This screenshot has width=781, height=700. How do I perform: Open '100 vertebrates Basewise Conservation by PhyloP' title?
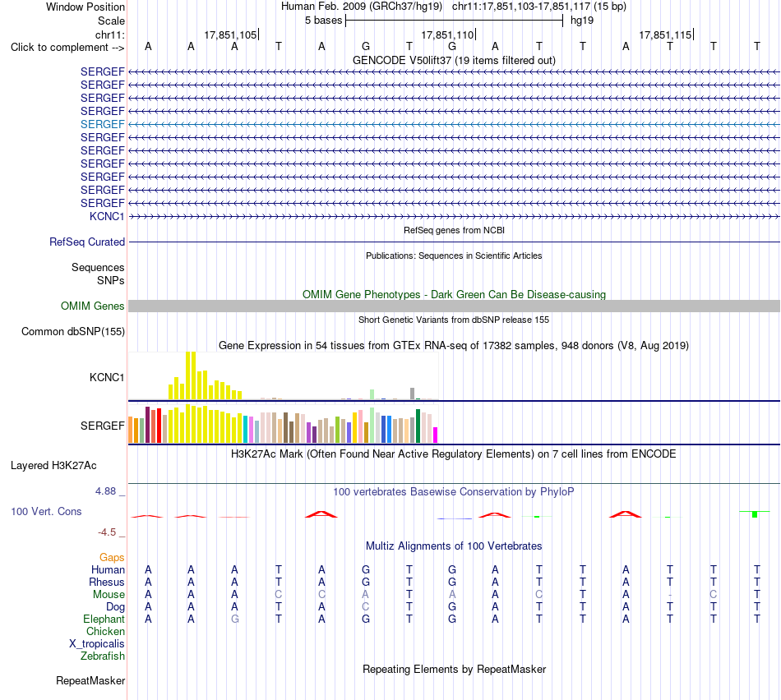[454, 492]
